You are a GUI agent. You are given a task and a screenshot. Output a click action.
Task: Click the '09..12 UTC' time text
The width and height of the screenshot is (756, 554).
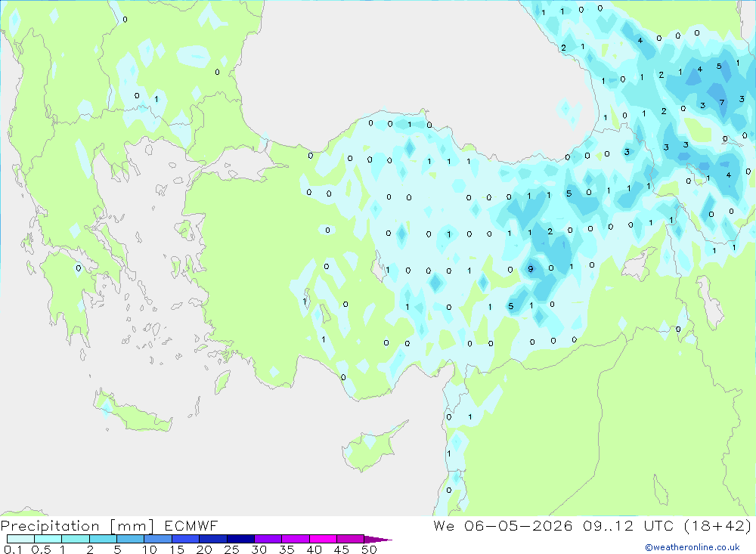click(x=628, y=525)
